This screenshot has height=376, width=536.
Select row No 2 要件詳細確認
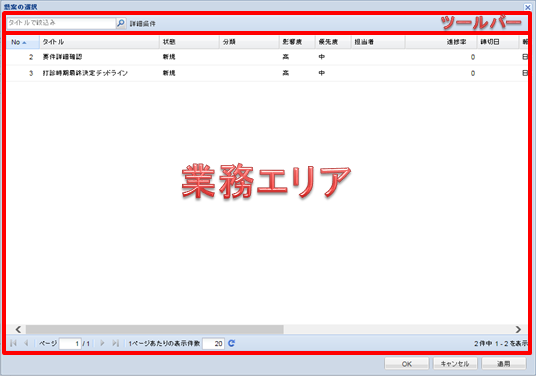[x=267, y=57]
